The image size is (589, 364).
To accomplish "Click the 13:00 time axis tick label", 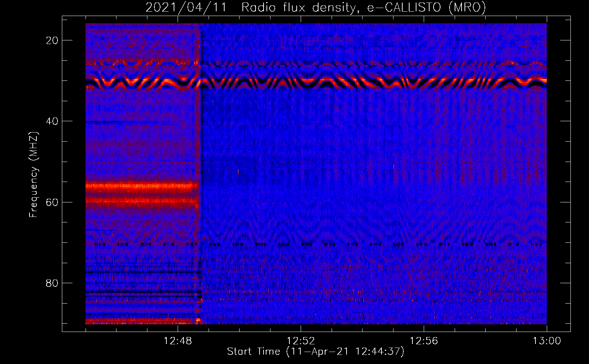I will (x=547, y=341).
